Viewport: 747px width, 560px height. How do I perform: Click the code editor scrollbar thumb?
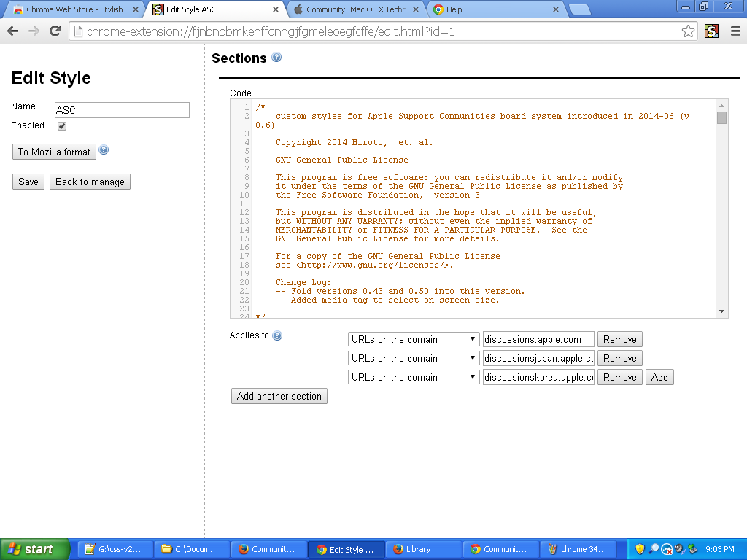click(x=721, y=117)
